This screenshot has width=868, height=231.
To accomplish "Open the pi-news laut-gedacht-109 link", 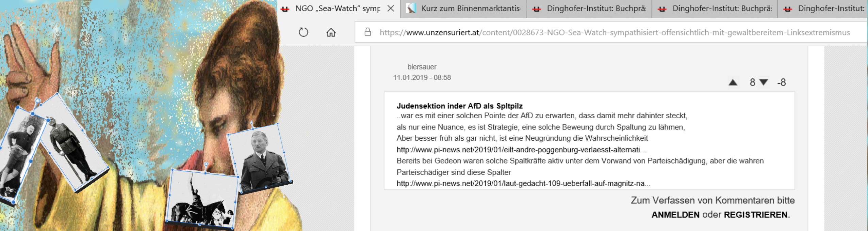I will [523, 183].
